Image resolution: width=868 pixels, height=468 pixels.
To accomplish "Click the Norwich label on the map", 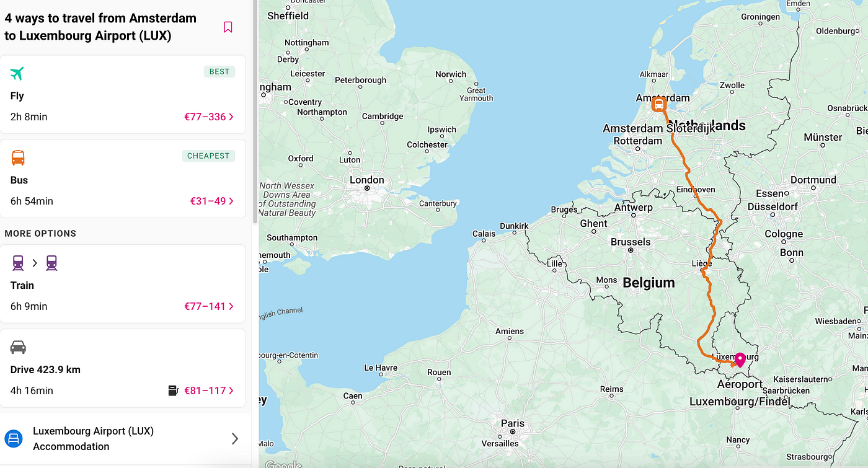I will pos(451,74).
